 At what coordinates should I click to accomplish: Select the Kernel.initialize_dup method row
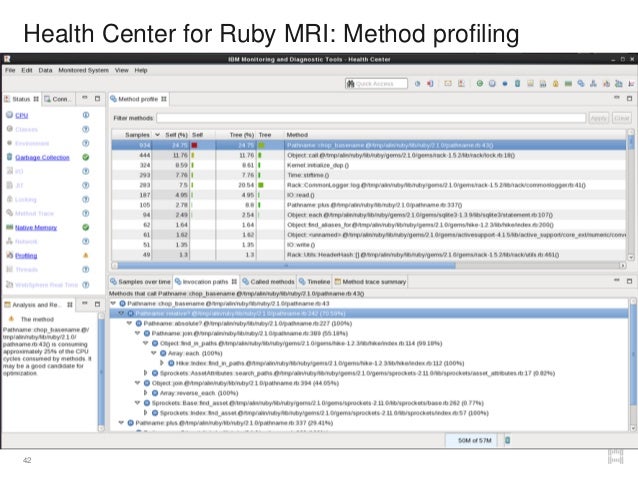[x=369, y=165]
